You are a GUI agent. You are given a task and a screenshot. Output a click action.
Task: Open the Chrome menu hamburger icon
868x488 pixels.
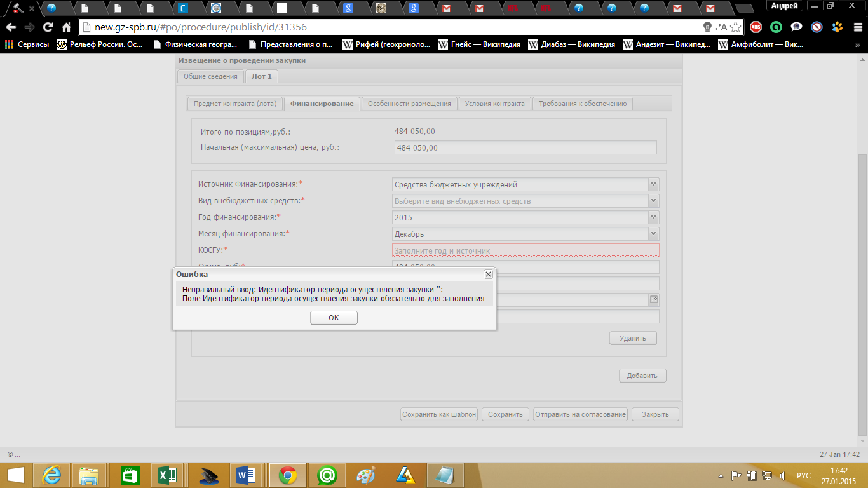click(x=857, y=27)
